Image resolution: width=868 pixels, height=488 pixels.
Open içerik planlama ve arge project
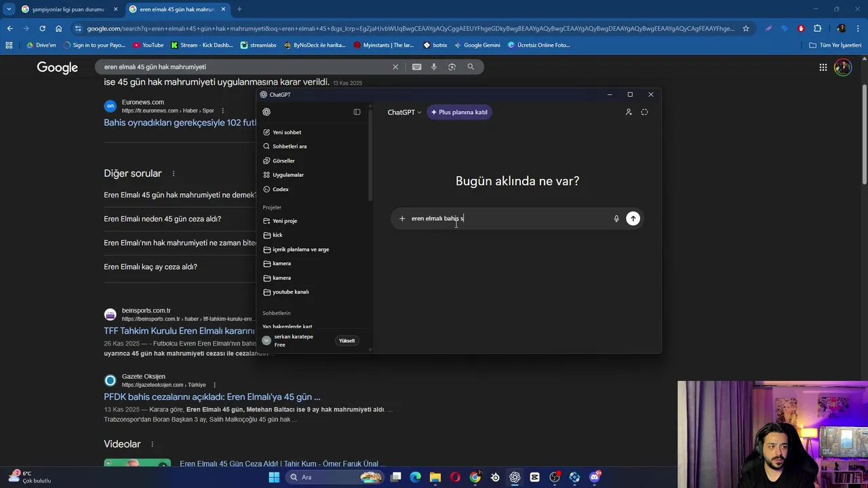click(300, 249)
